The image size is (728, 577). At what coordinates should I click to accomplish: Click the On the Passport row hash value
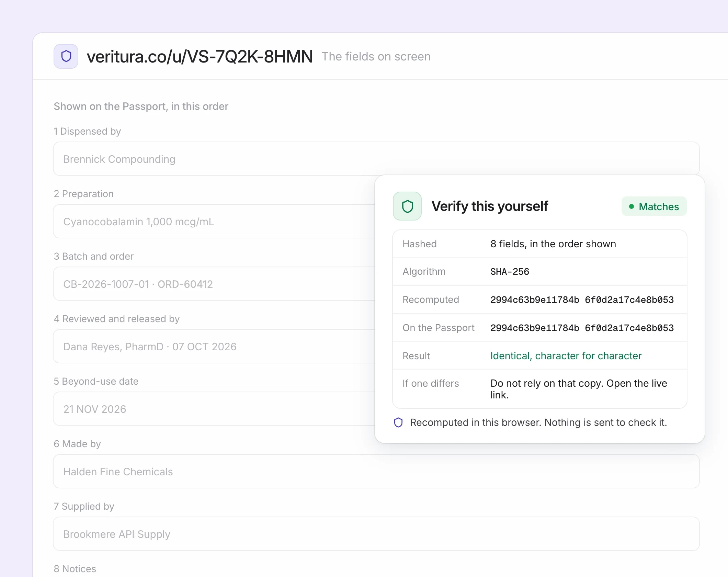click(582, 328)
